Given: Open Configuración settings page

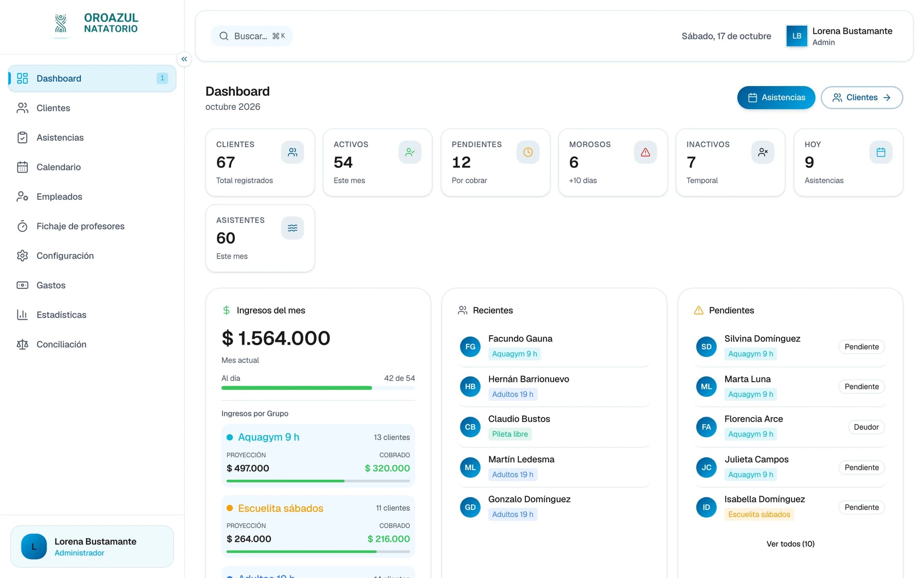Looking at the screenshot, I should [92, 256].
